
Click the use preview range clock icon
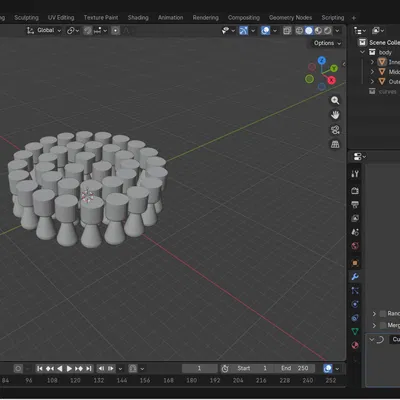[x=225, y=368]
